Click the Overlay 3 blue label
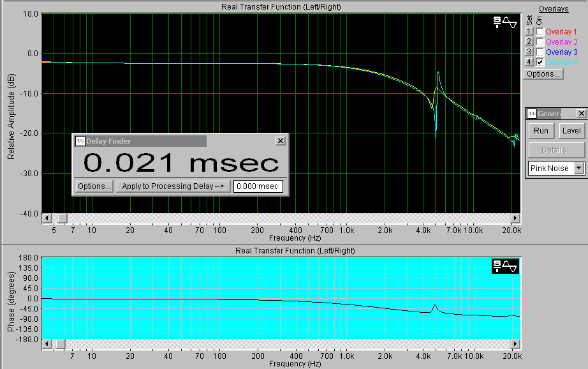This screenshot has height=369, width=588. click(561, 52)
